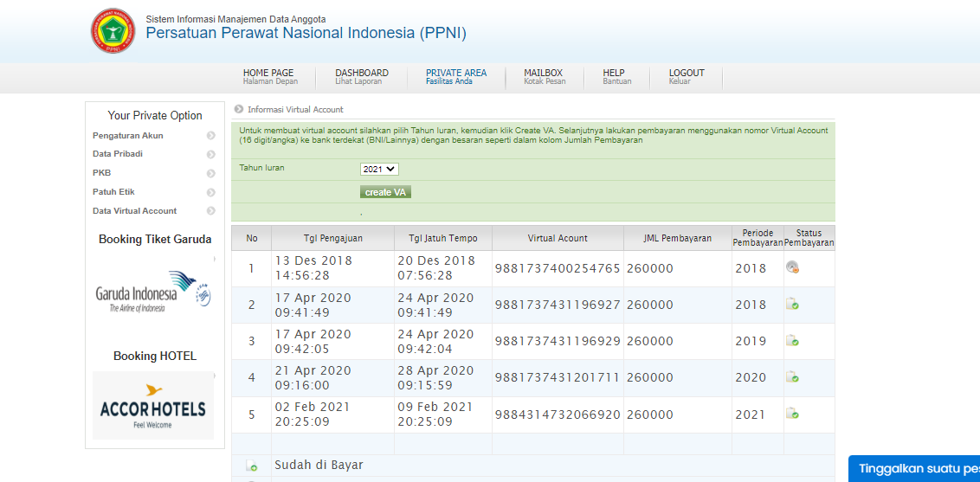Click the bullet icon before Informasi Virtual Account
Screen dimensions: 980x482
tap(239, 109)
